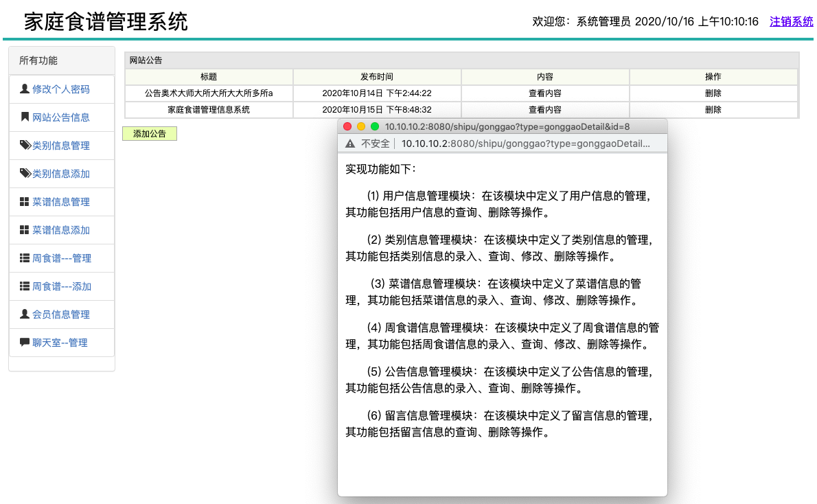Click the date 2020年10月15日 下午8:48:32
The height and width of the screenshot is (504, 817).
click(x=377, y=110)
